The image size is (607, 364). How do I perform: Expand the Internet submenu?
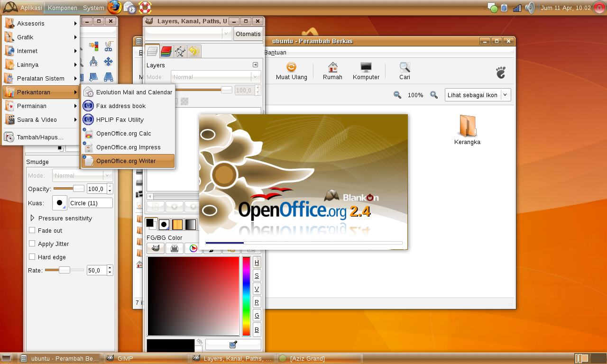pyautogui.click(x=40, y=51)
